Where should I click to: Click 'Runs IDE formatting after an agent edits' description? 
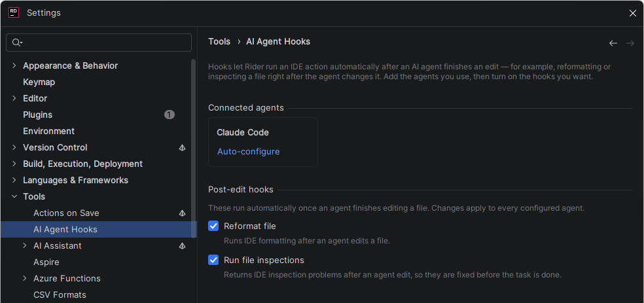(307, 241)
